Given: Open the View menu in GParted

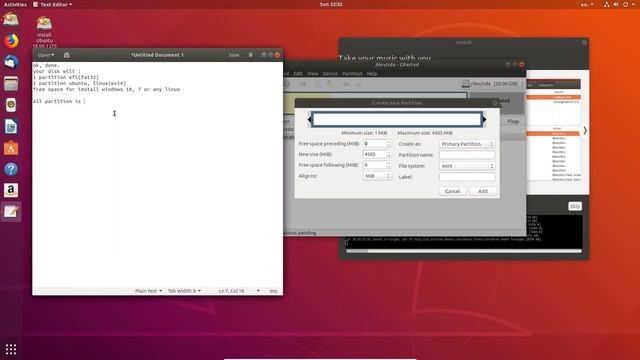Looking at the screenshot, I should [x=313, y=74].
